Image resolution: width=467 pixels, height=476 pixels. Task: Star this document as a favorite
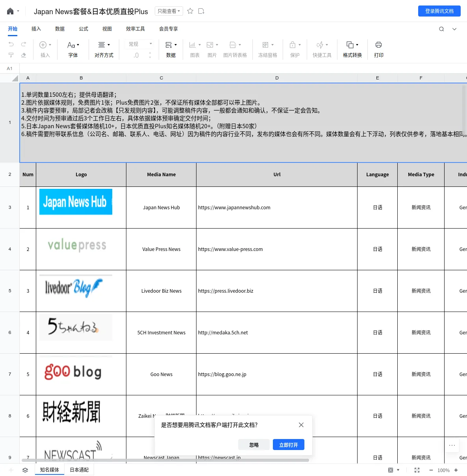coord(190,11)
